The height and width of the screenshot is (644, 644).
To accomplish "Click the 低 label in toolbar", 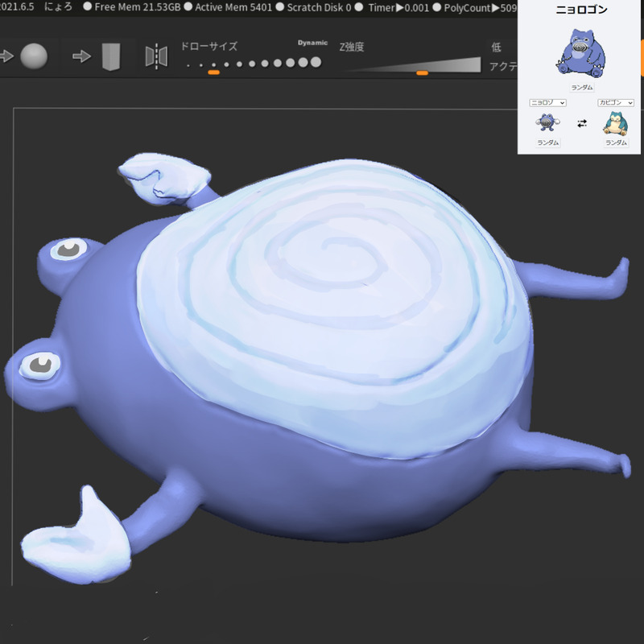I will point(496,47).
